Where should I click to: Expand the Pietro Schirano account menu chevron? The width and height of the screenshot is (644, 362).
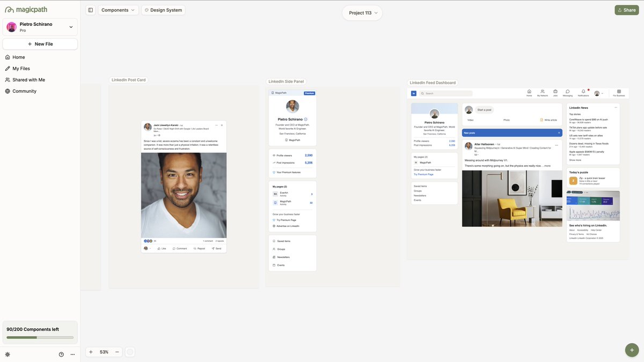pos(70,26)
